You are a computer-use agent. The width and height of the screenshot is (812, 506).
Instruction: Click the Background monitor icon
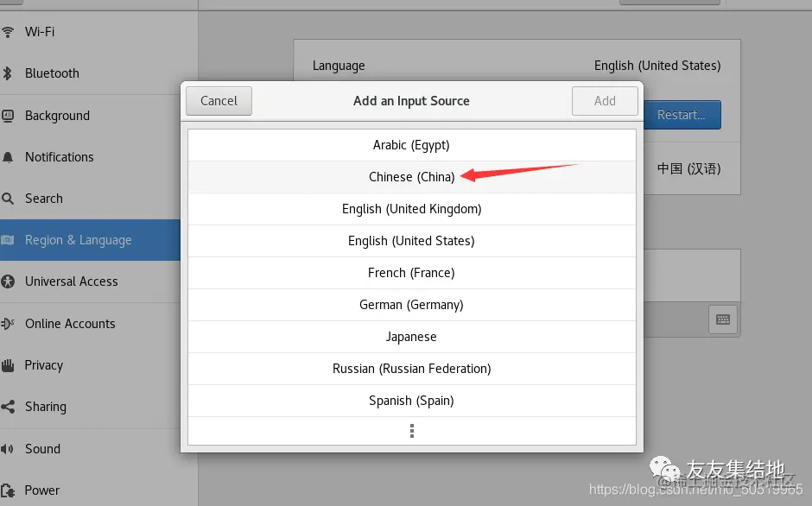click(7, 116)
